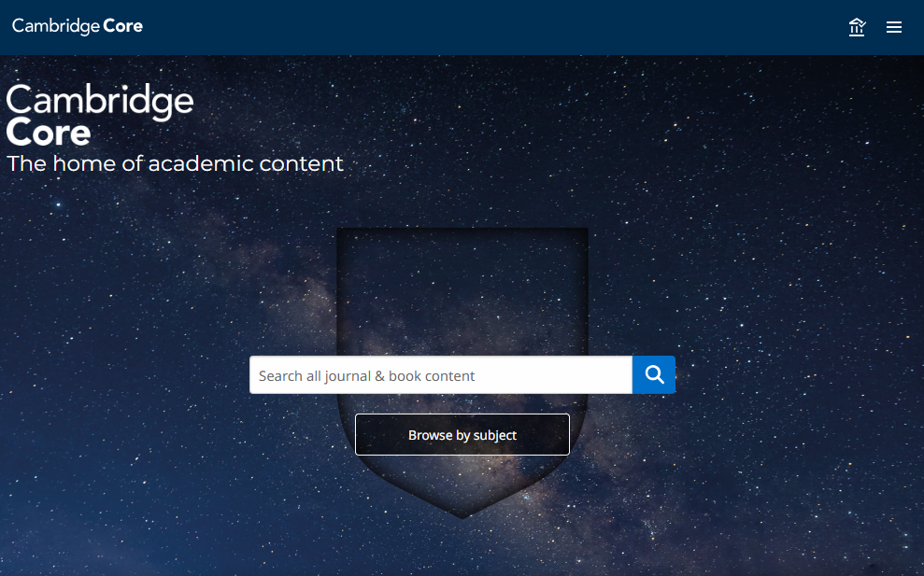Submit search using the magnifier icon
The width and height of the screenshot is (924, 576).
[x=654, y=375]
